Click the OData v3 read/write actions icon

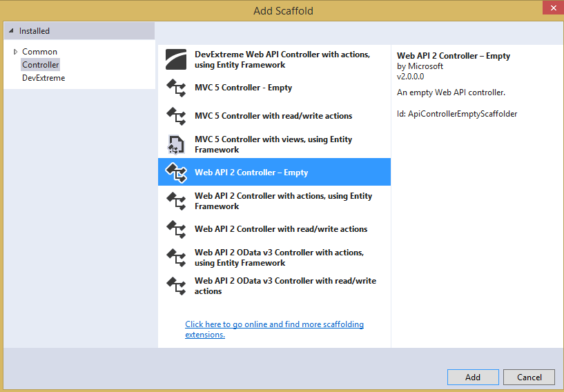coord(176,286)
